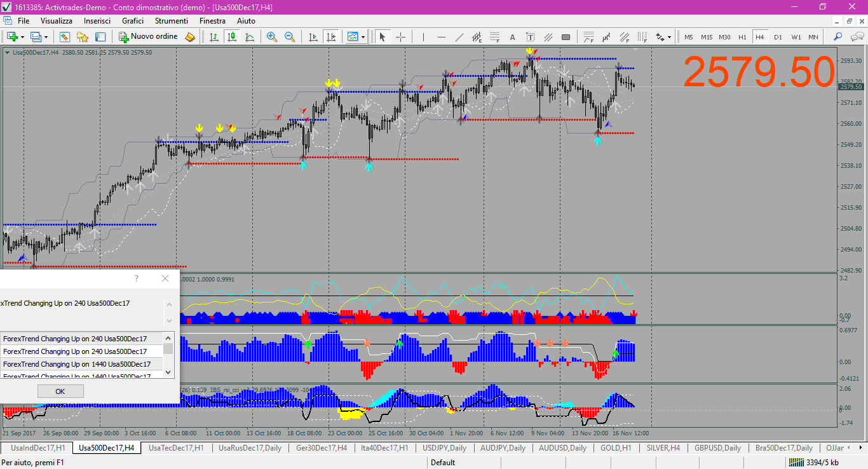Click the 3394/5 kb connection status
The image size is (868, 469).
point(815,462)
